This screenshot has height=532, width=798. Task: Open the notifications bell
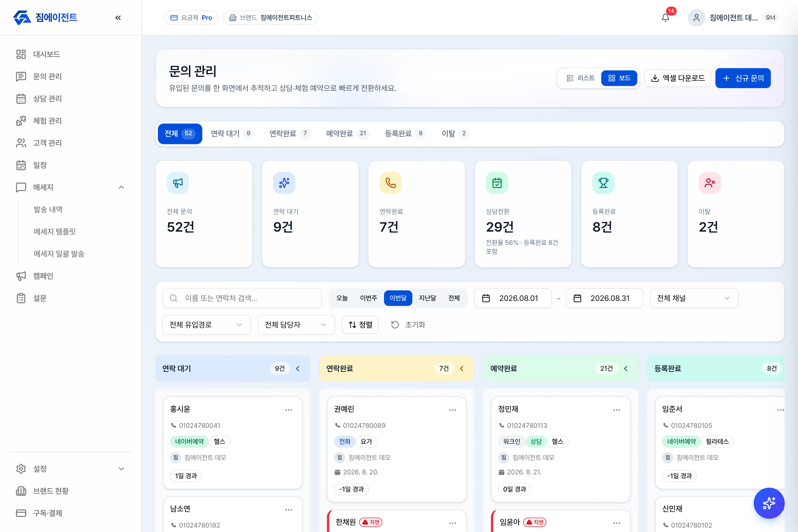(666, 18)
